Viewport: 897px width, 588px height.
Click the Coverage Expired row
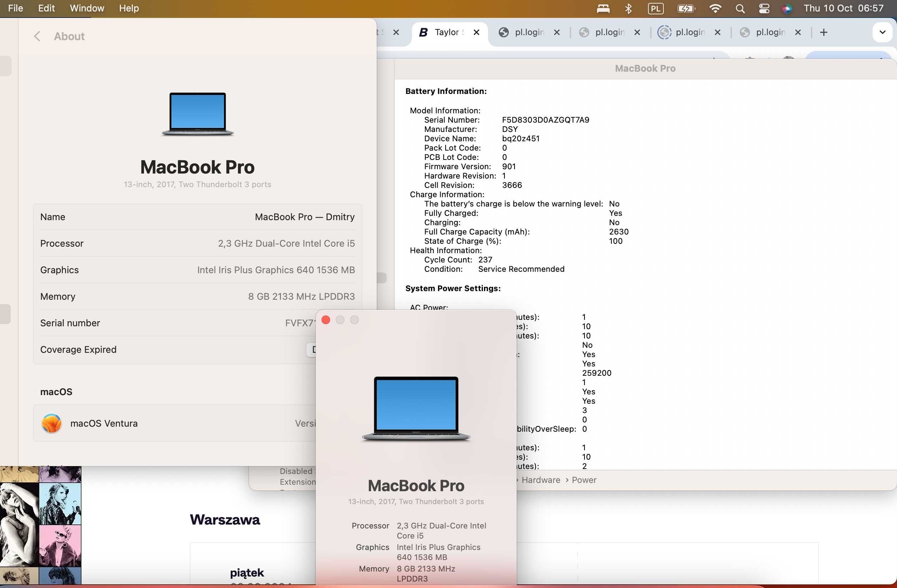pos(174,350)
